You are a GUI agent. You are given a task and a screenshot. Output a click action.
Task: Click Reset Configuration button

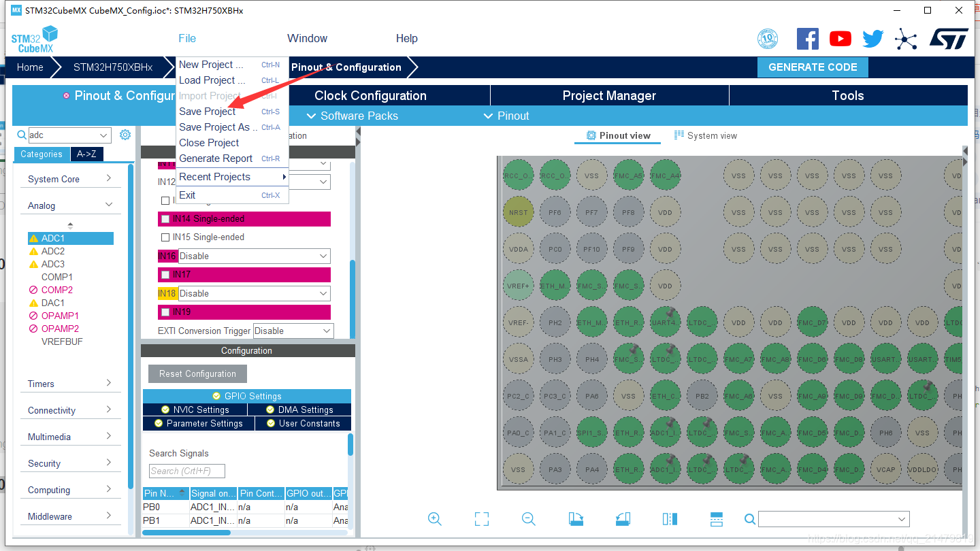tap(197, 374)
